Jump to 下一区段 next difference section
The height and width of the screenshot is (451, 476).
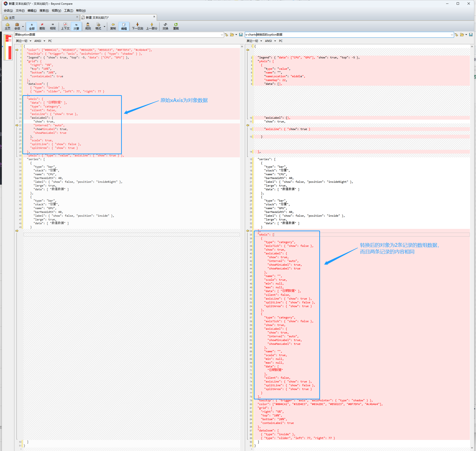[x=138, y=26]
